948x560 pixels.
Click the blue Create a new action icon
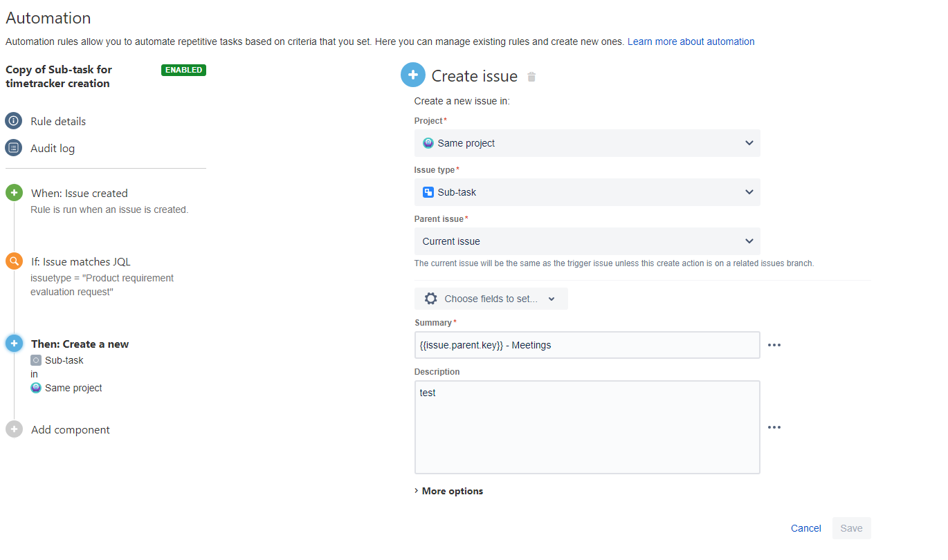pyautogui.click(x=14, y=343)
